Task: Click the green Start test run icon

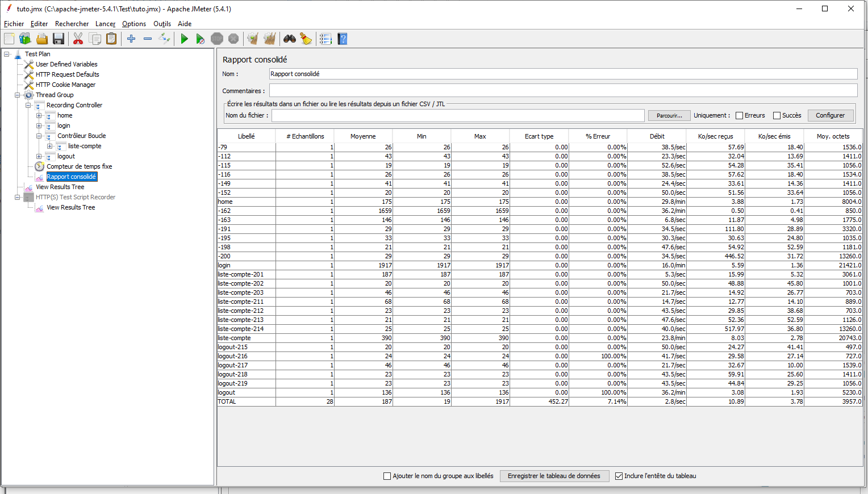Action: coord(184,39)
